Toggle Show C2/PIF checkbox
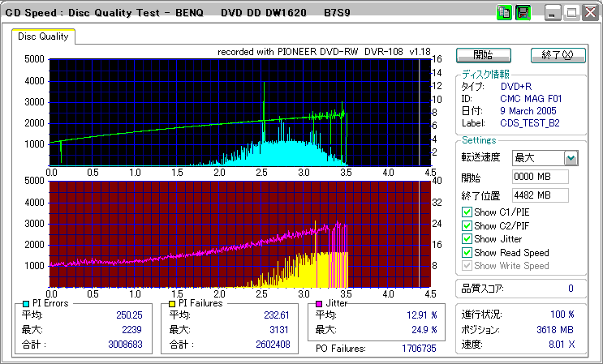Viewport: 603px width, 364px height. pos(467,225)
